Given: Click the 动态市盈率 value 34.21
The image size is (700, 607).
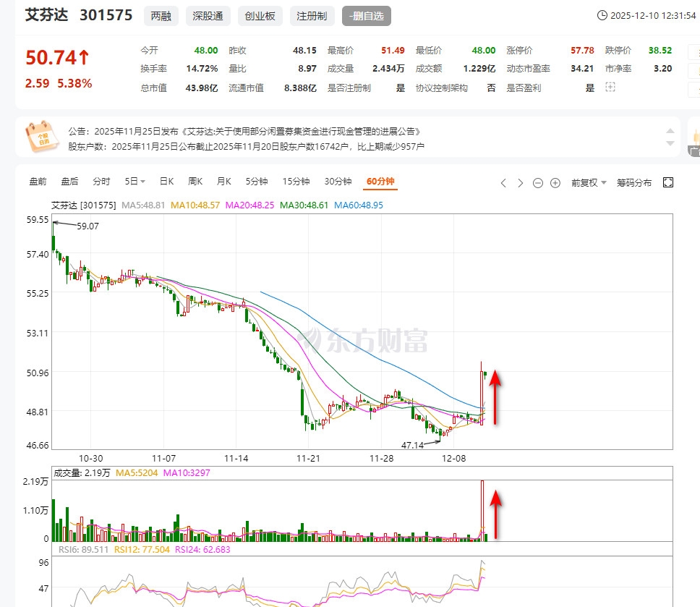Looking at the screenshot, I should pyautogui.click(x=582, y=69).
